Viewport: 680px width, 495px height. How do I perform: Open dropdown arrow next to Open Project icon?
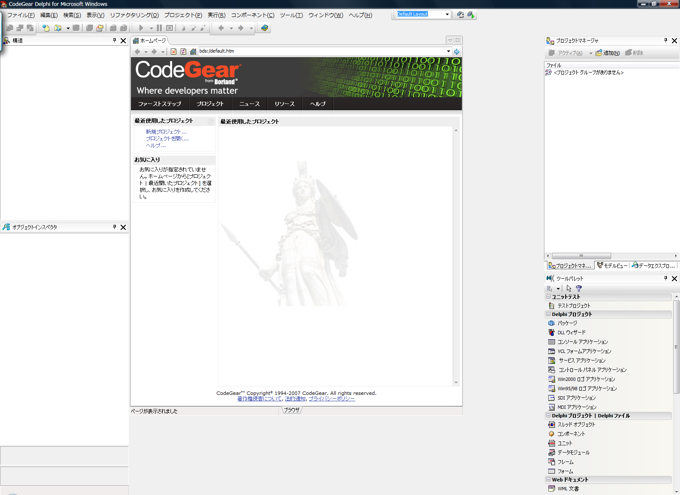pos(68,28)
